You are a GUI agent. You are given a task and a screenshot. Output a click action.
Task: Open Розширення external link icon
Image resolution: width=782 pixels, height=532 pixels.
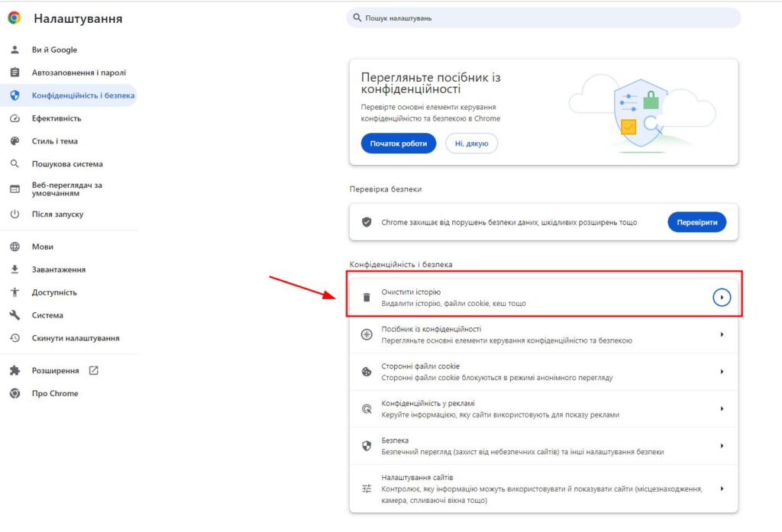(x=93, y=370)
